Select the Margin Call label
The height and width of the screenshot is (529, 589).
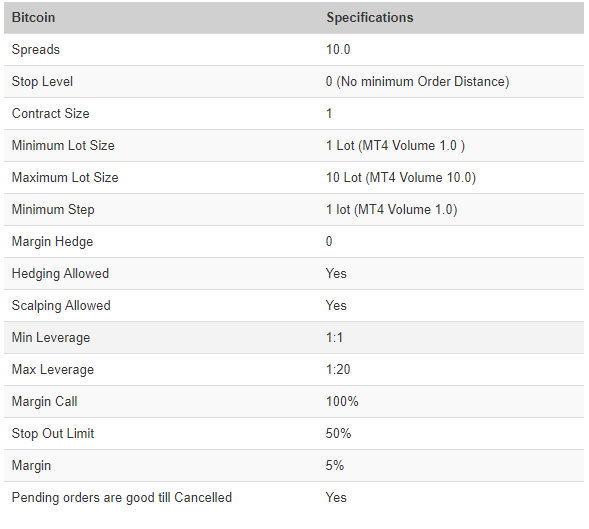click(45, 402)
